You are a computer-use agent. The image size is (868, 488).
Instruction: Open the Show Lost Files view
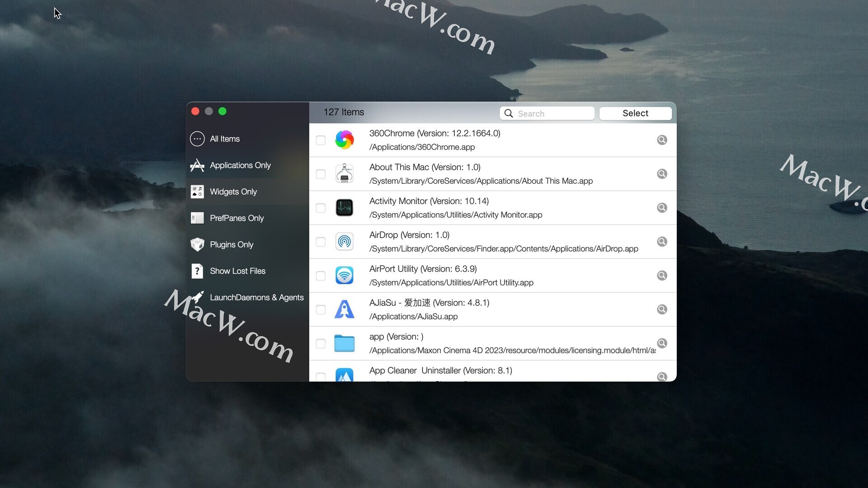tap(247, 271)
